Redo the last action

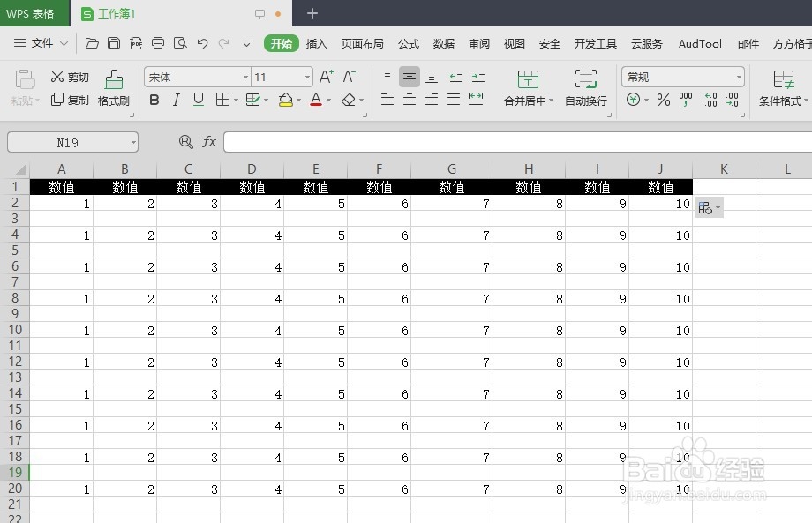click(223, 43)
